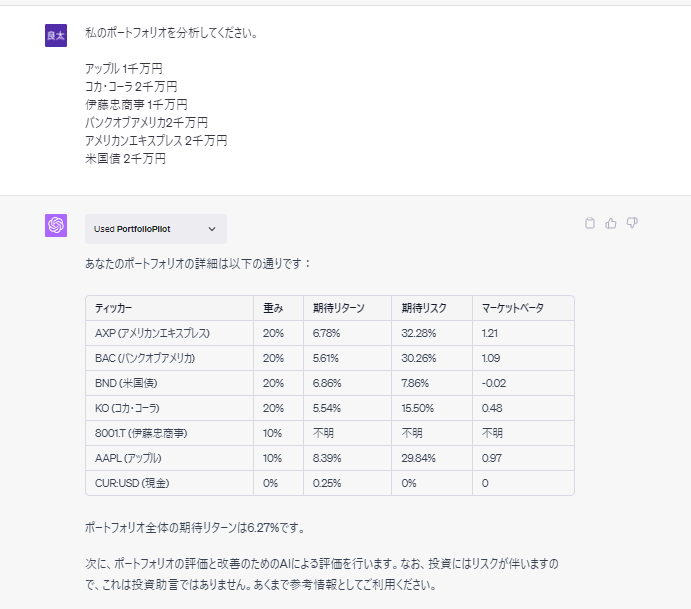
Task: Click the user message line 私のポートフォリオを分析してください
Action: [x=170, y=33]
